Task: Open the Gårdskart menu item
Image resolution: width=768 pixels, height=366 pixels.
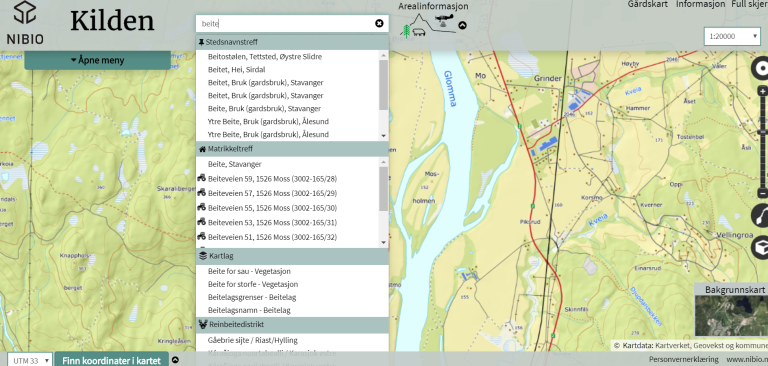Action: coord(648,4)
